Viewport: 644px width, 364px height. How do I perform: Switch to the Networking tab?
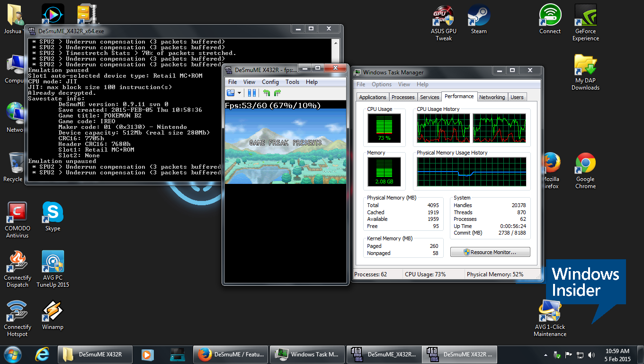click(492, 97)
